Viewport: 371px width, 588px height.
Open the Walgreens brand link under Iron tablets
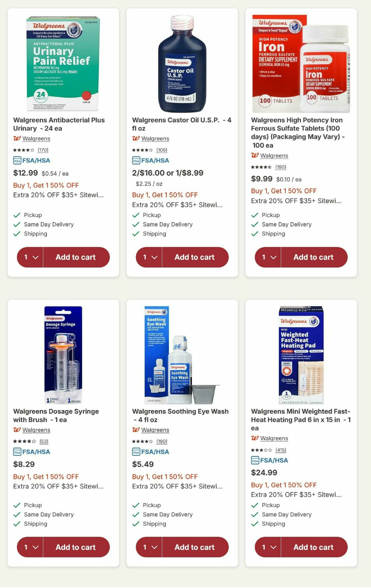click(x=275, y=156)
